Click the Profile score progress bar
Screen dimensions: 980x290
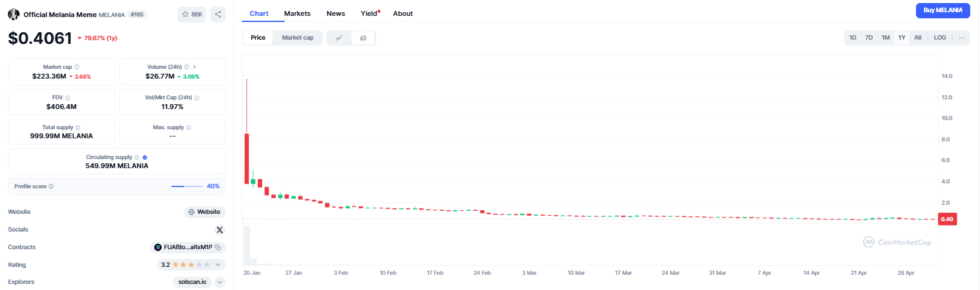click(x=187, y=186)
